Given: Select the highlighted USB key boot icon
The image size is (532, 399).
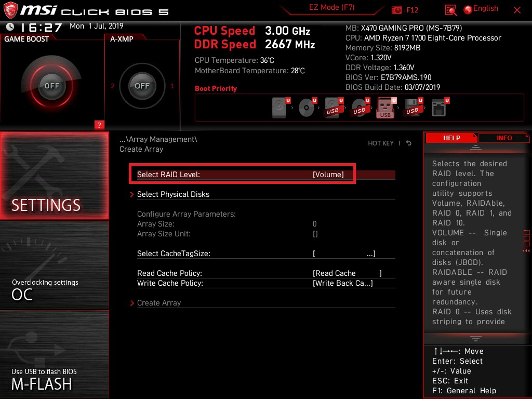Looking at the screenshot, I should [x=385, y=108].
